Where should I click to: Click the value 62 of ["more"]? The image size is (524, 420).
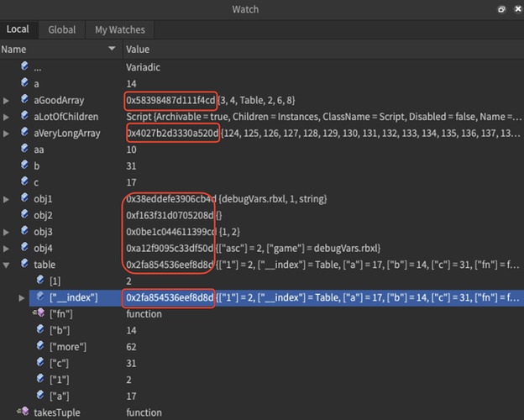tap(131, 347)
